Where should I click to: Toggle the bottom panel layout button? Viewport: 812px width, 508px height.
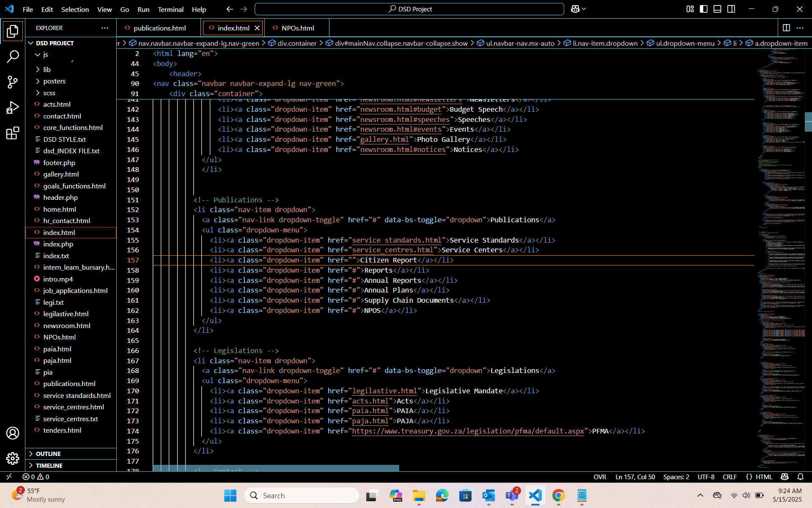[717, 9]
